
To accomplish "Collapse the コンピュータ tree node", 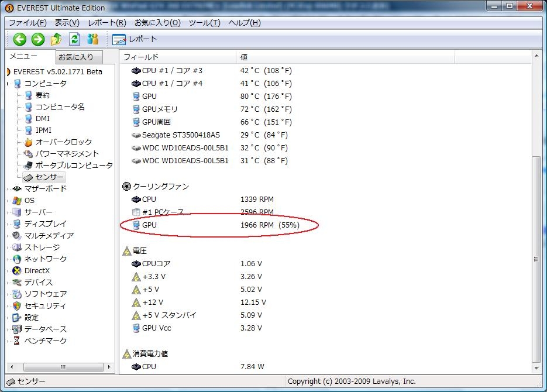I will [8, 84].
